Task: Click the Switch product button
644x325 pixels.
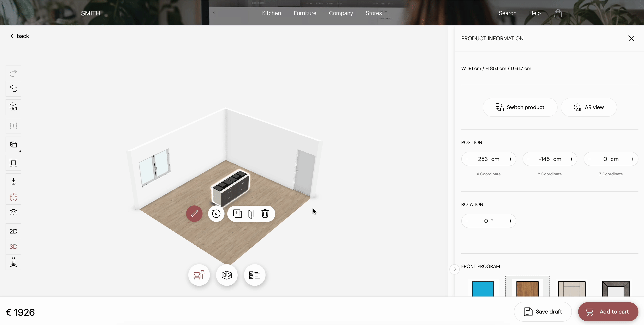Action: [x=520, y=107]
